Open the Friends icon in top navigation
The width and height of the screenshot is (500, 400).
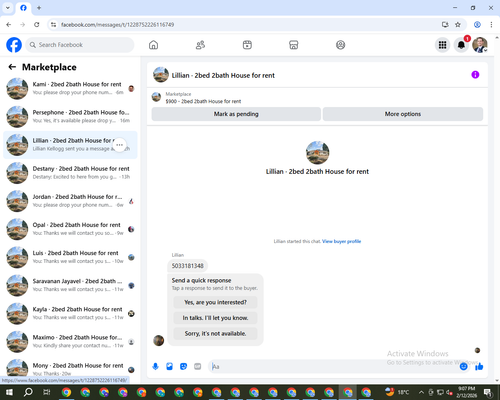click(x=200, y=45)
